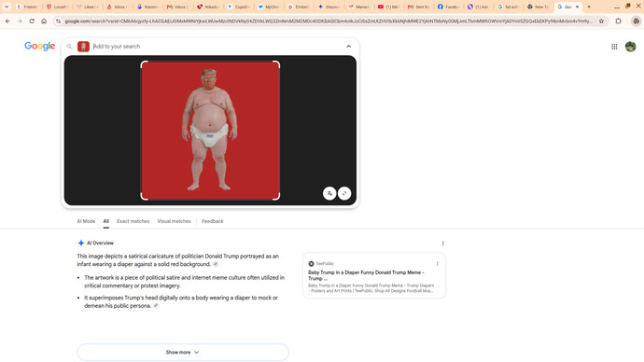Click the round icon beside translate on image
644x362 pixels.
pyautogui.click(x=344, y=193)
